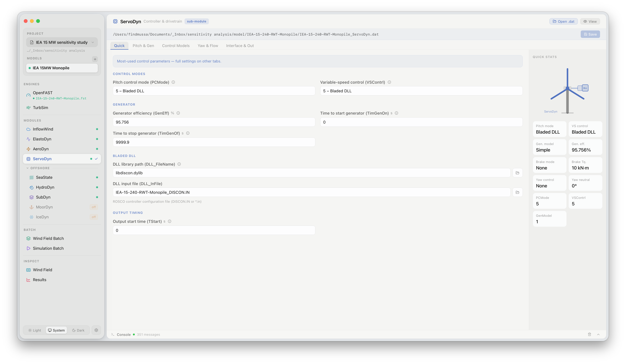Click the Save button

point(590,34)
